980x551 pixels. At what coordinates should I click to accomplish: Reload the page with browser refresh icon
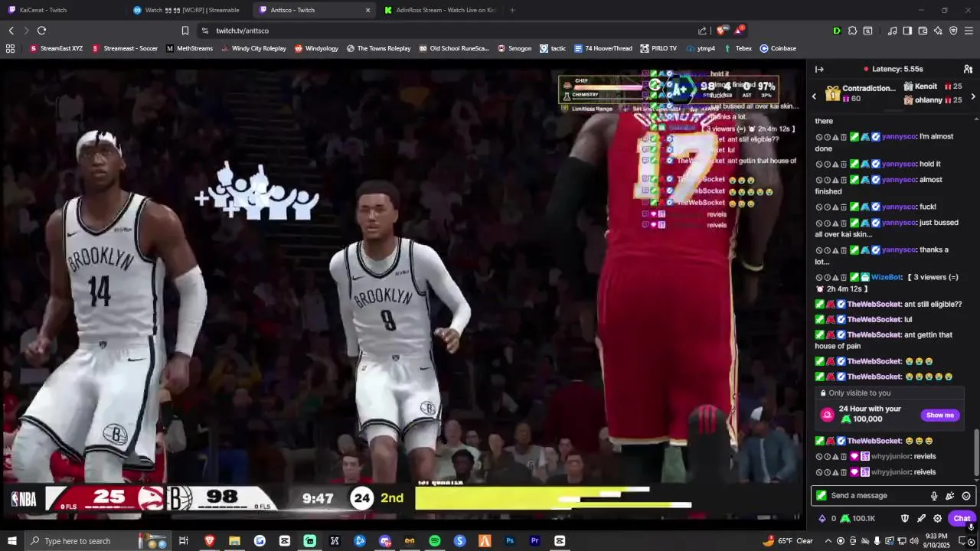point(41,31)
